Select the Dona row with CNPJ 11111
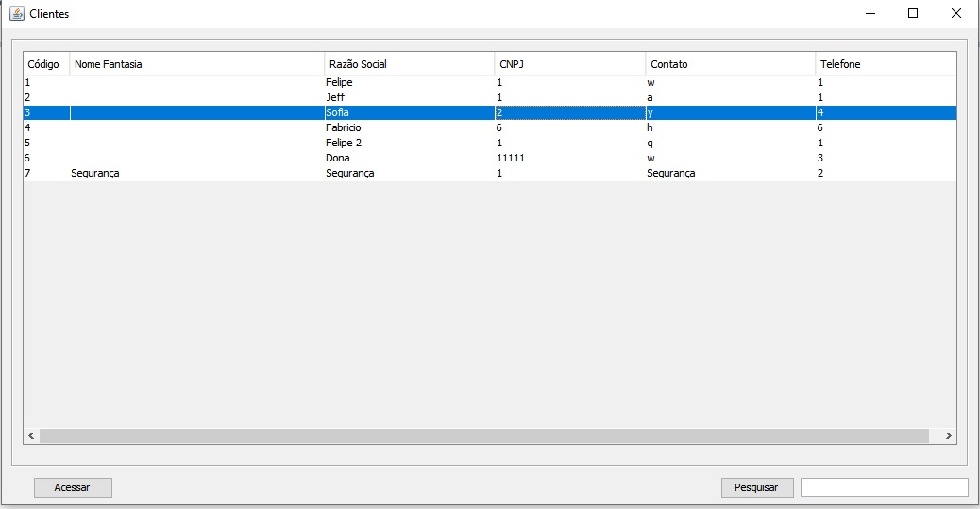 pos(490,158)
